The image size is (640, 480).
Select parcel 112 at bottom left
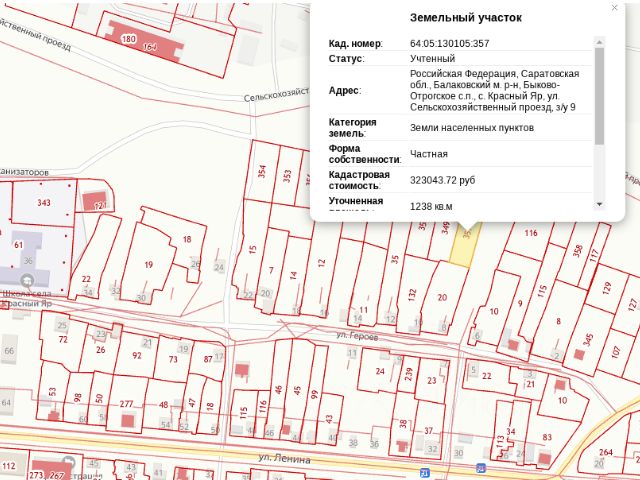click(9, 465)
